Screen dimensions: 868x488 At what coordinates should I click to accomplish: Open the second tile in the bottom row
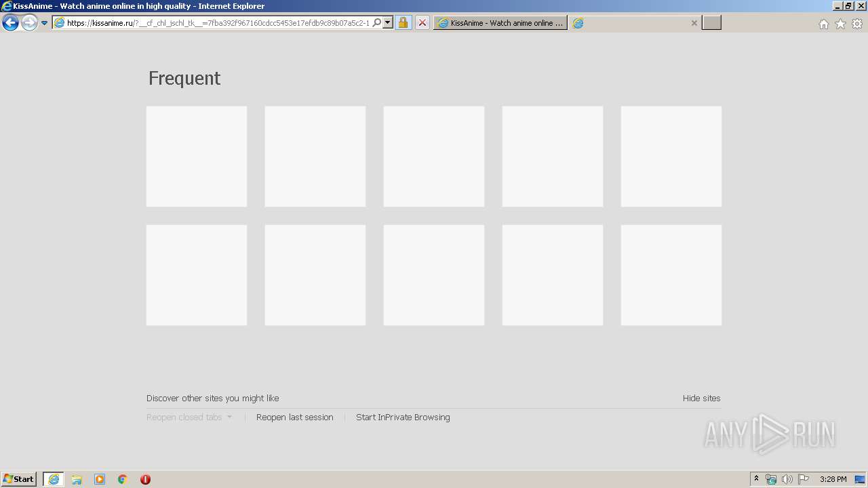315,275
